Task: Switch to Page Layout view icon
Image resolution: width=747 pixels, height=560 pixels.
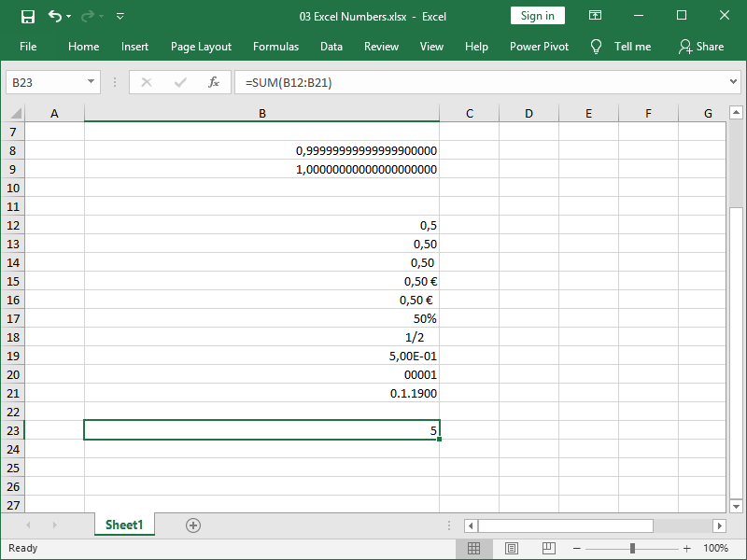Action: tap(511, 548)
